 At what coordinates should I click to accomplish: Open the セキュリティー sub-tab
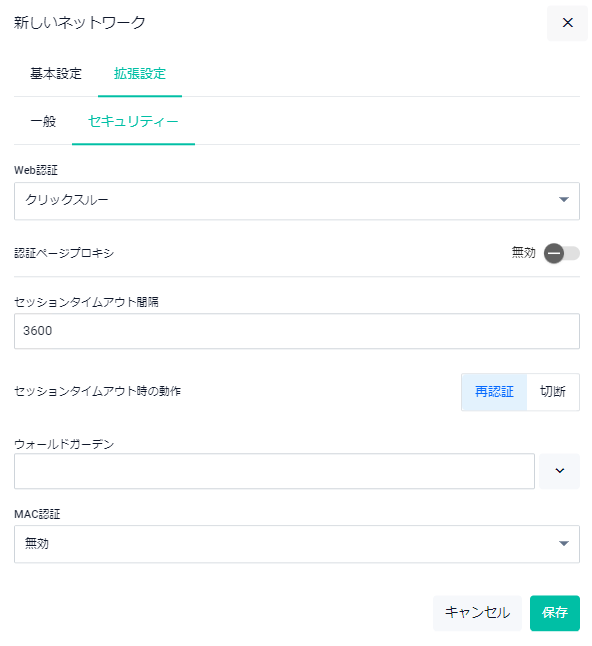[133, 122]
